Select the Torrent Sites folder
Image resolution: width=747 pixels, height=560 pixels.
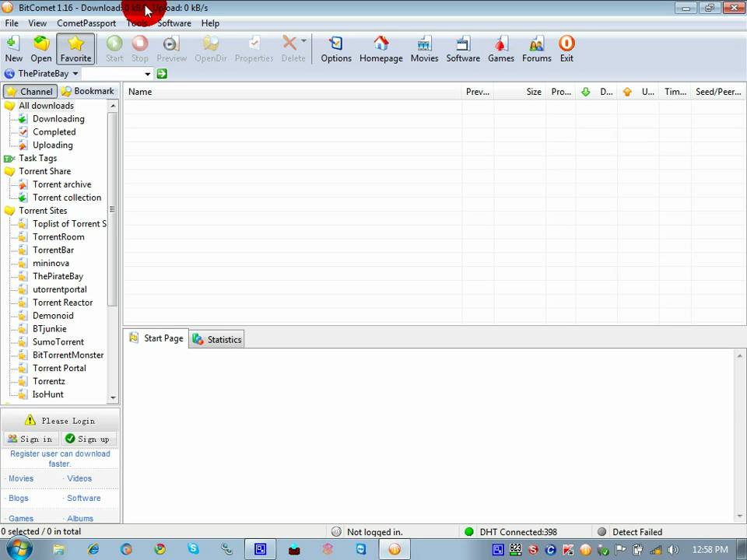click(x=43, y=211)
